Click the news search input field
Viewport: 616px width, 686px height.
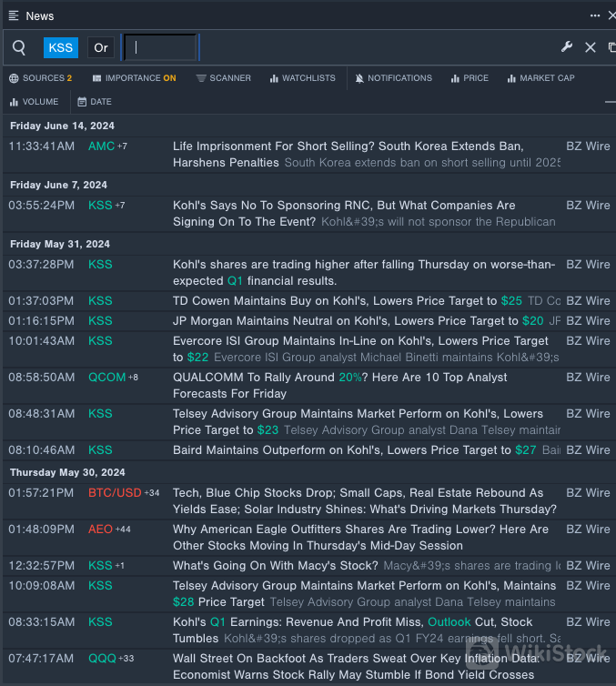[x=160, y=47]
